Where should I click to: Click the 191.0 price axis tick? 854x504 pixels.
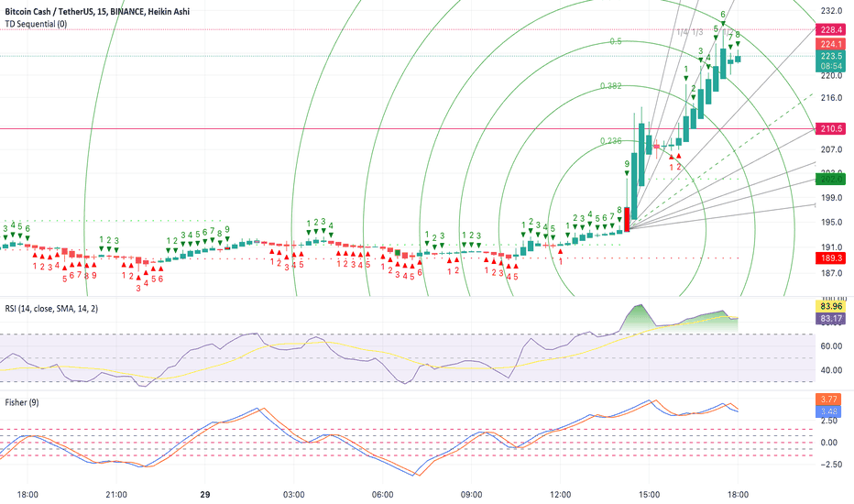(831, 247)
